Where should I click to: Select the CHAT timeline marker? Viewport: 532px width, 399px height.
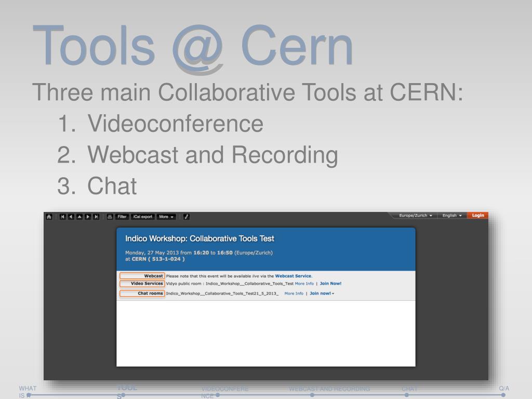tap(406, 395)
